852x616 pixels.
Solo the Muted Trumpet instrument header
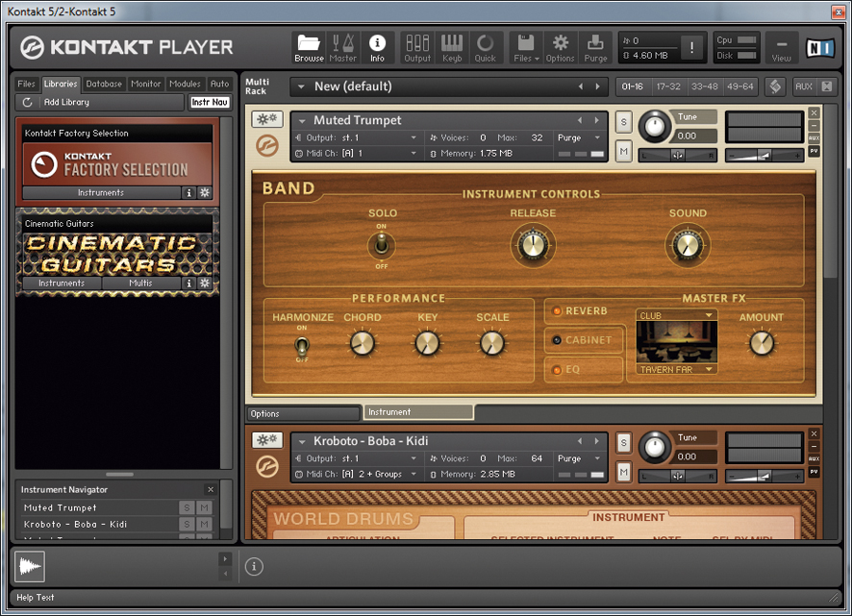(x=623, y=122)
